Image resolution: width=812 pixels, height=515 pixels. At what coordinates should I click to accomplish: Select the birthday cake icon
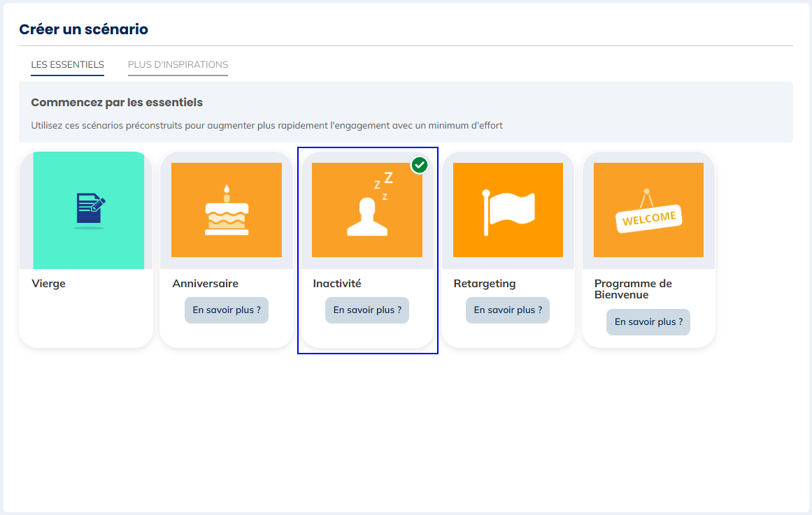(x=226, y=210)
